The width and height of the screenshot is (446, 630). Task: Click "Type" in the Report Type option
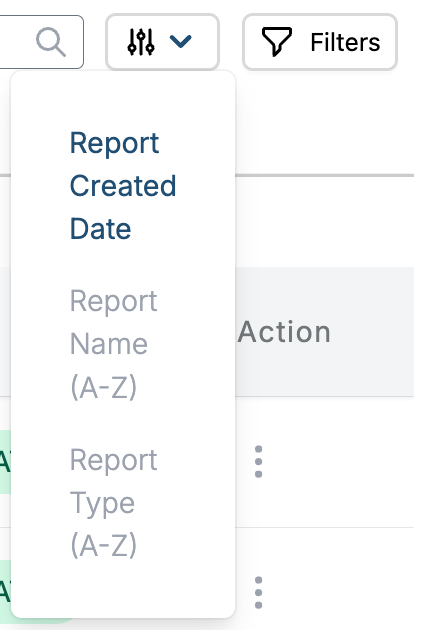coord(102,503)
